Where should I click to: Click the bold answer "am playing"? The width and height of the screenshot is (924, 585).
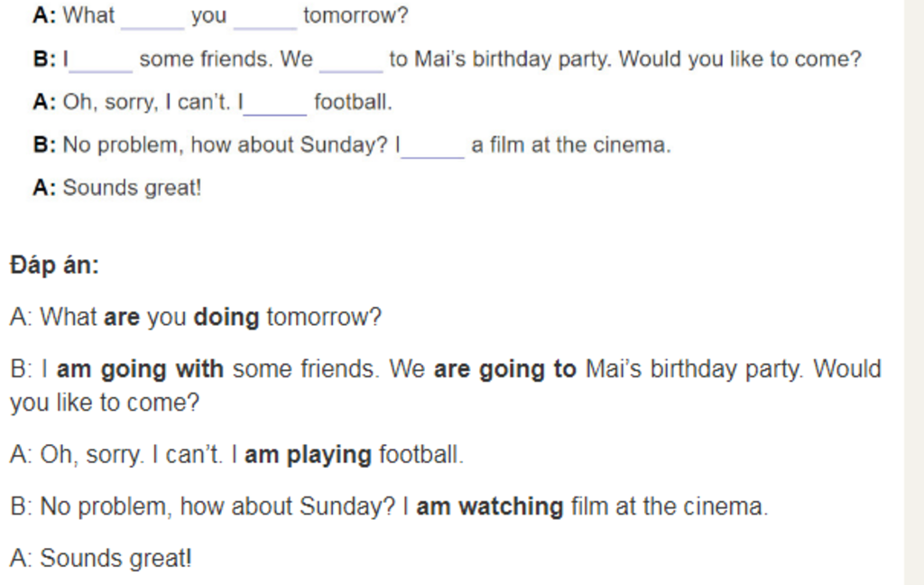click(308, 454)
